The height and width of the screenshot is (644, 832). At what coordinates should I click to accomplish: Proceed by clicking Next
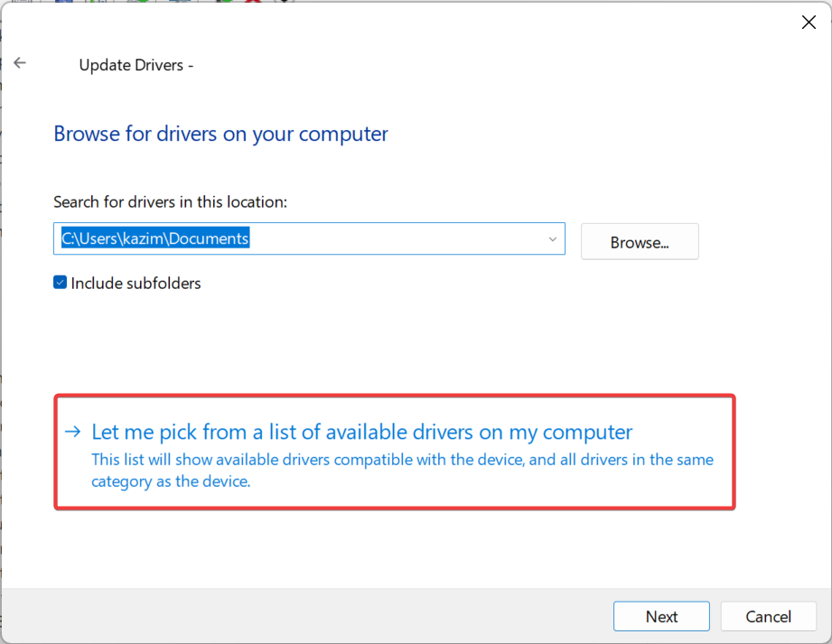point(661,616)
